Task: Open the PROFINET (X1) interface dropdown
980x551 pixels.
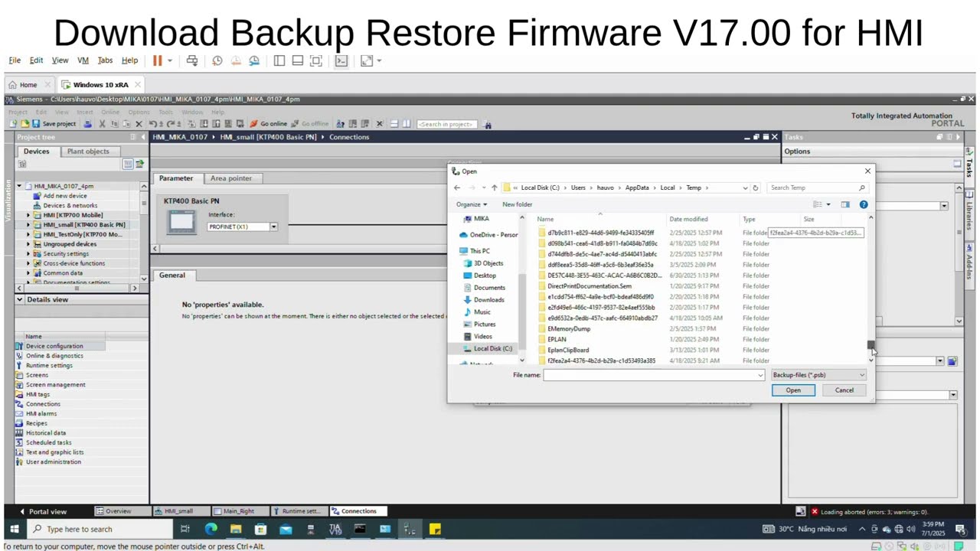Action: point(273,227)
